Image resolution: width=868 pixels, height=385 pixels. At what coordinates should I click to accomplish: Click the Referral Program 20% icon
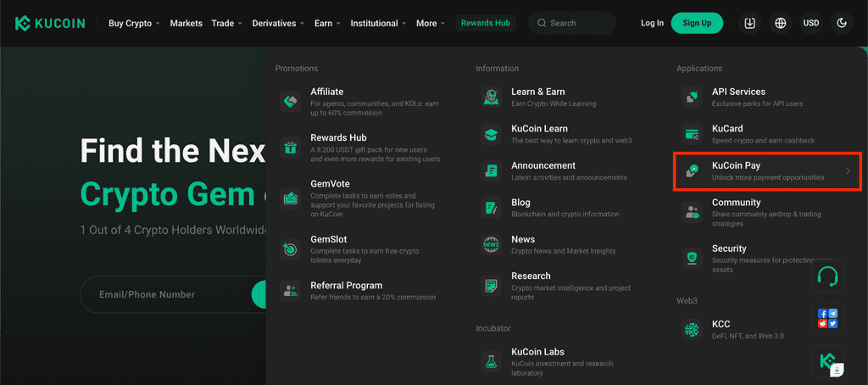(x=290, y=290)
